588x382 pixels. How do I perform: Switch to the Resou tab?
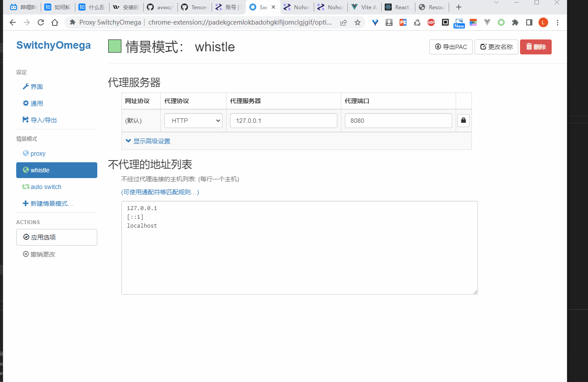pos(432,7)
